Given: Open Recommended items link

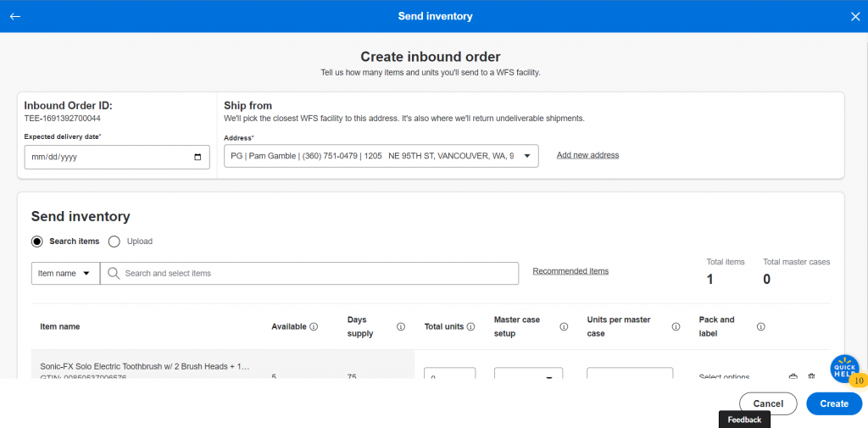Looking at the screenshot, I should 570,271.
